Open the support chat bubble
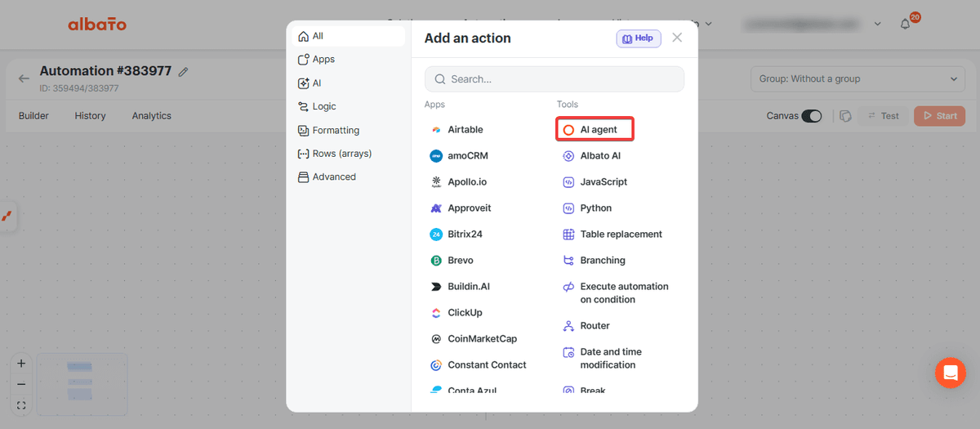The image size is (980, 429). (x=951, y=373)
